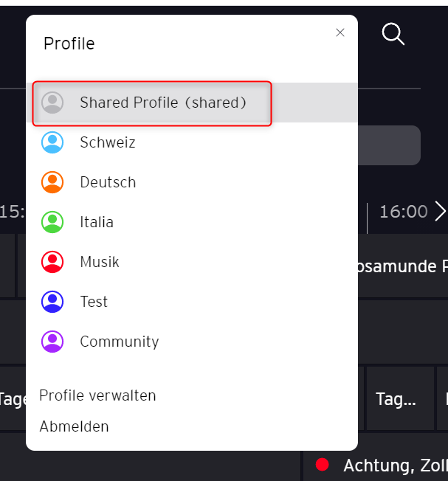Screen dimensions: 448x481
Task: Choose the Deutsch profile label
Action: click(108, 182)
